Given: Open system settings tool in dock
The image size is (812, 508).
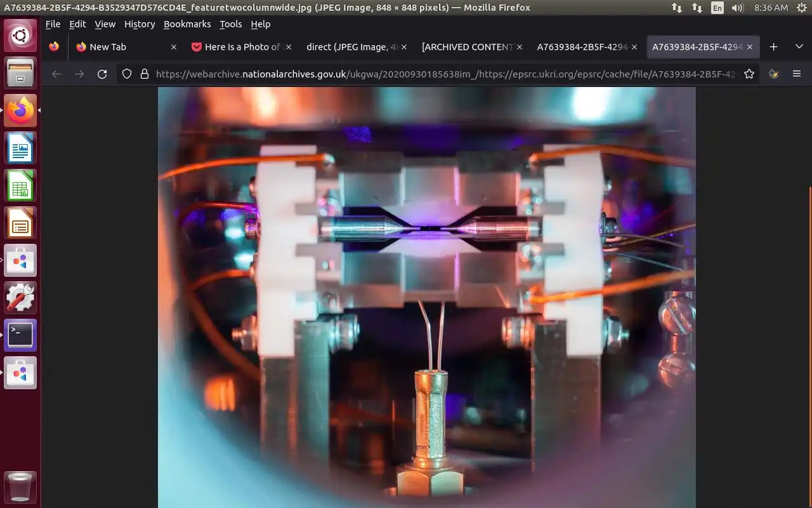Looking at the screenshot, I should [x=20, y=298].
